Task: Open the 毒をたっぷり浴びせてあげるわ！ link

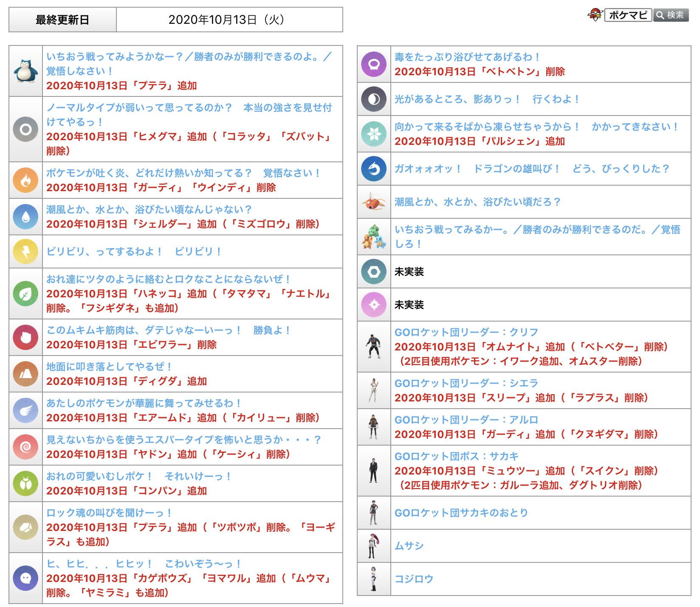Action: 467,57
